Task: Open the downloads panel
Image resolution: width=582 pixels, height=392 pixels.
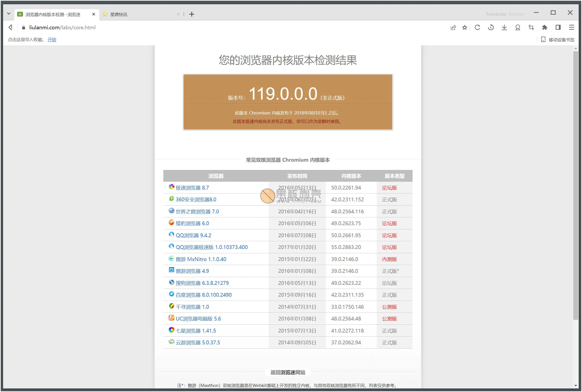Action: (x=504, y=28)
